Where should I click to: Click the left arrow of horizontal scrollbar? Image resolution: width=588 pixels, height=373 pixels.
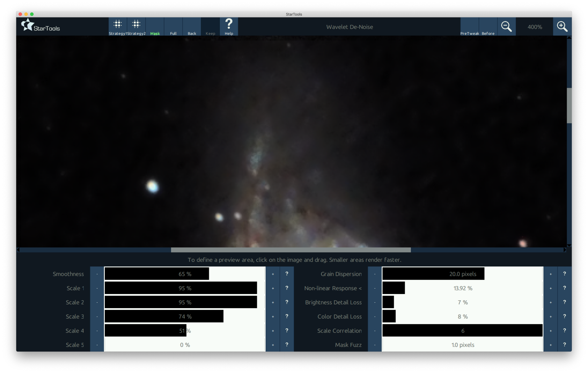pyautogui.click(x=18, y=250)
